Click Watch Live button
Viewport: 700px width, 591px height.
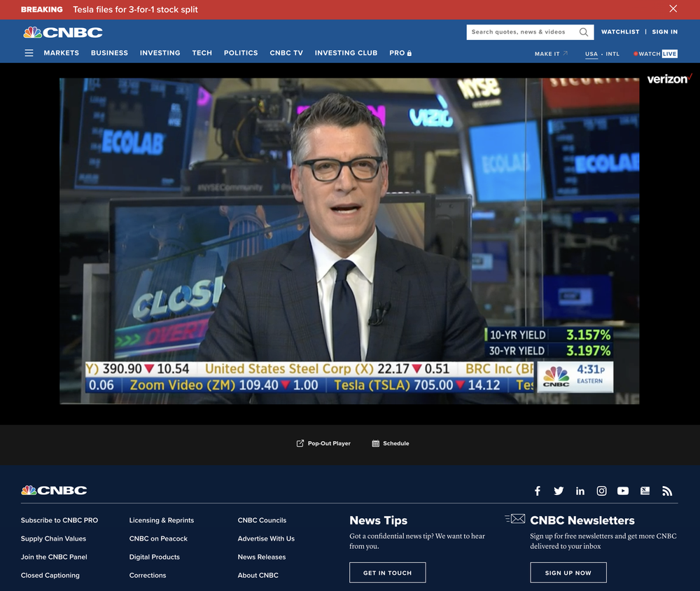pos(655,54)
